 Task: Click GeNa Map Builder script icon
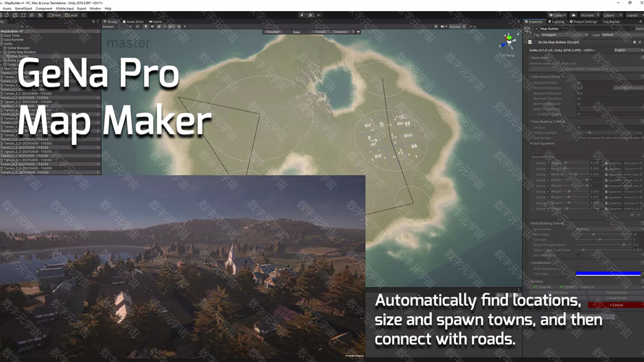[x=530, y=42]
